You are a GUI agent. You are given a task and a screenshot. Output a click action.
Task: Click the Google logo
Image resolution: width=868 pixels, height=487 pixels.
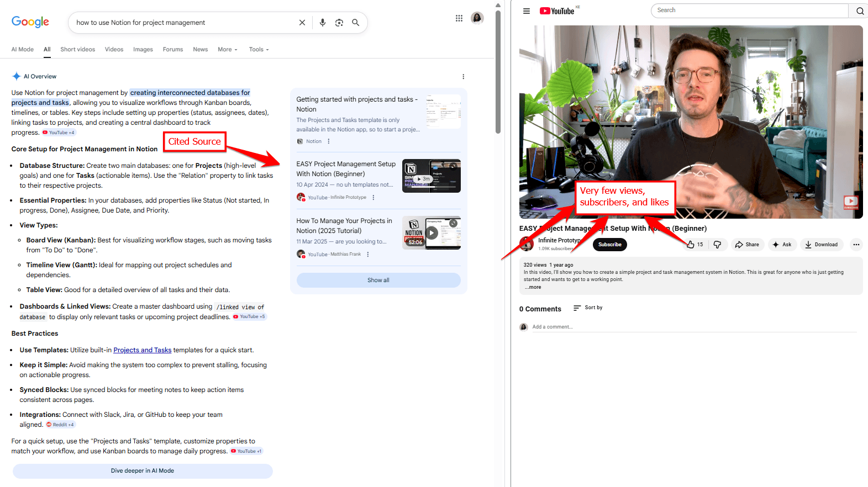click(30, 22)
